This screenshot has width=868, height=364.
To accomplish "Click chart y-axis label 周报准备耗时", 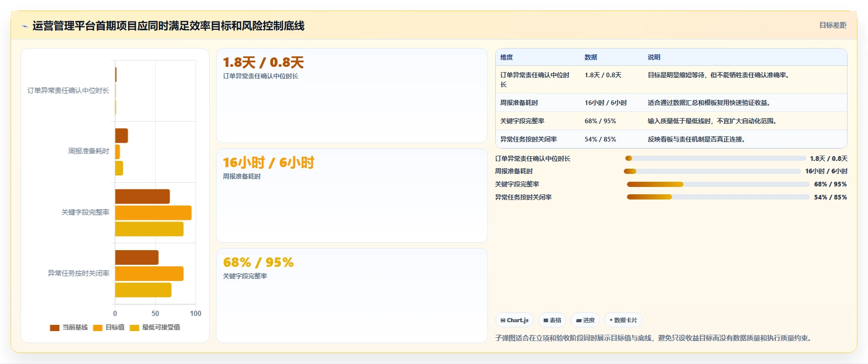I will (89, 151).
